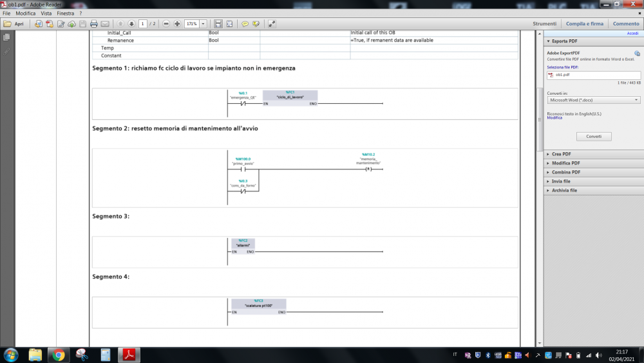Click the page number input field

[x=143, y=24]
